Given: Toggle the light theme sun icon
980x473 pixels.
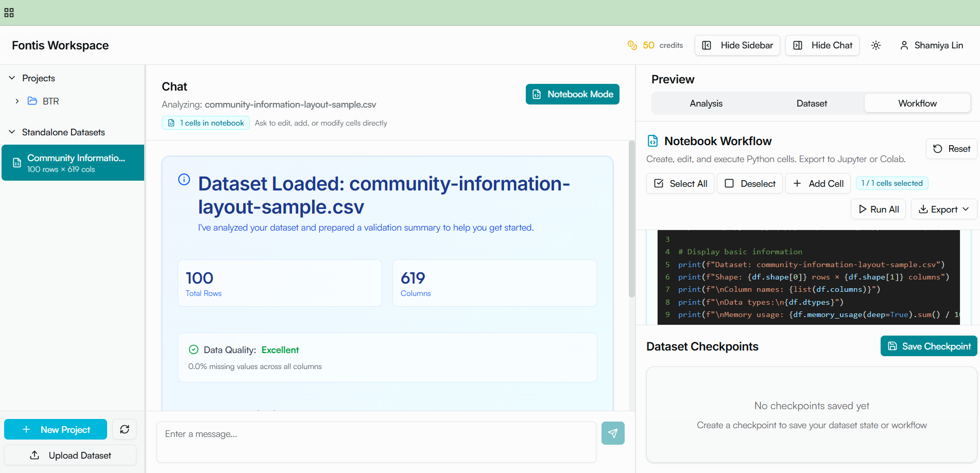Looking at the screenshot, I should 876,45.
